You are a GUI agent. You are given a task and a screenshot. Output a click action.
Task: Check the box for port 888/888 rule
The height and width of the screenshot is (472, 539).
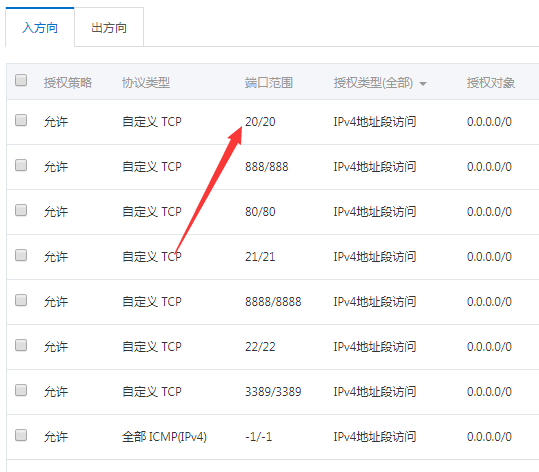click(21, 165)
